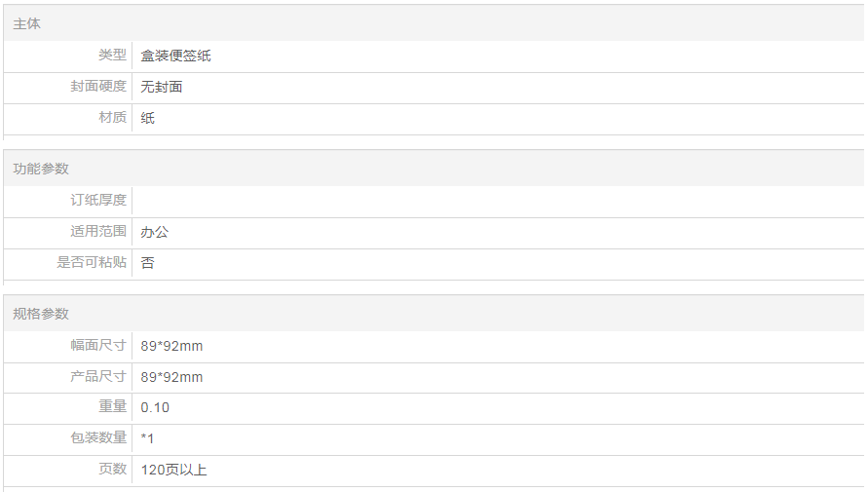Click the 订纸厚度 row label

[98, 201]
